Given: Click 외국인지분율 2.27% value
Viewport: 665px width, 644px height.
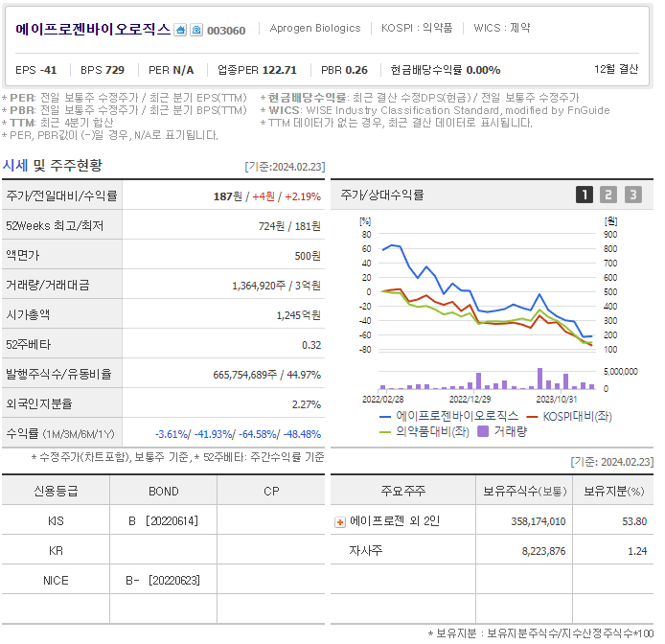Looking at the screenshot, I should click(307, 404).
